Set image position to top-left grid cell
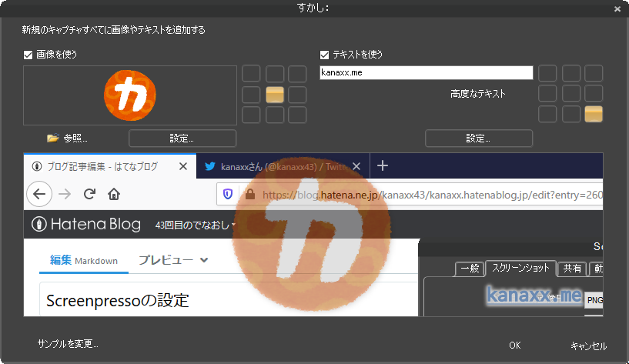 (x=251, y=74)
